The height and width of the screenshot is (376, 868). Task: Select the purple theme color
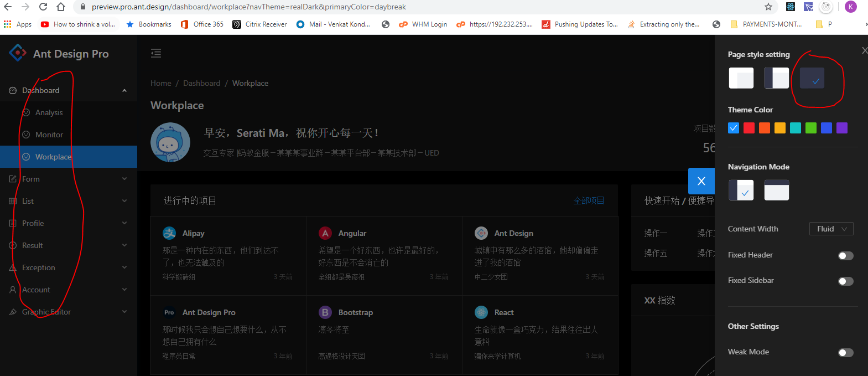[842, 128]
